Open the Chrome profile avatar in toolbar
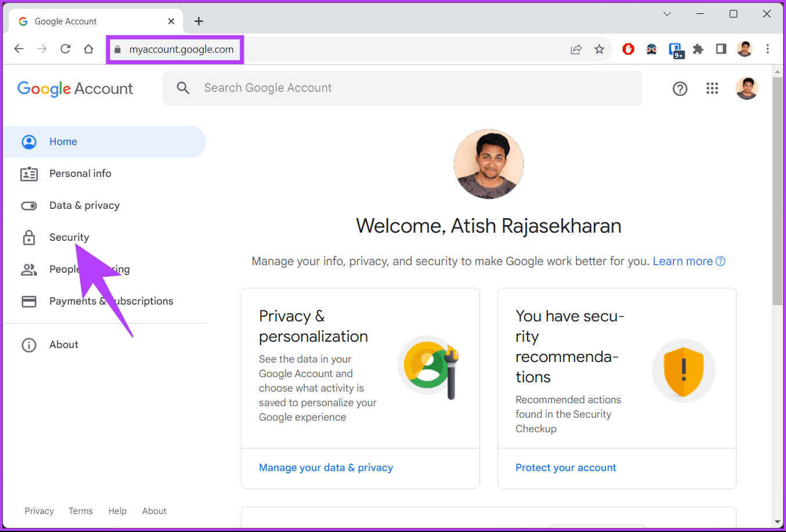 pyautogui.click(x=745, y=49)
